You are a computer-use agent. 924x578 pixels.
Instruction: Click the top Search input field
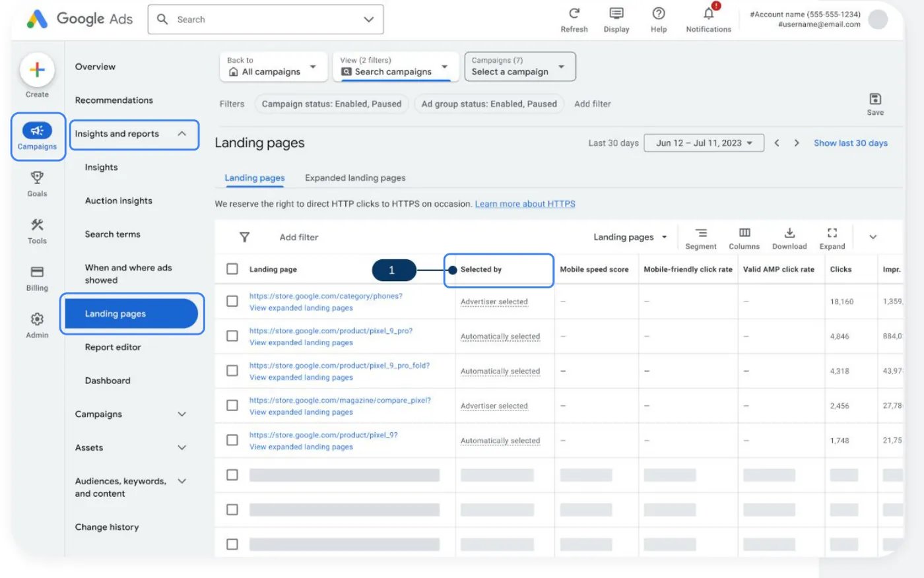pyautogui.click(x=266, y=20)
